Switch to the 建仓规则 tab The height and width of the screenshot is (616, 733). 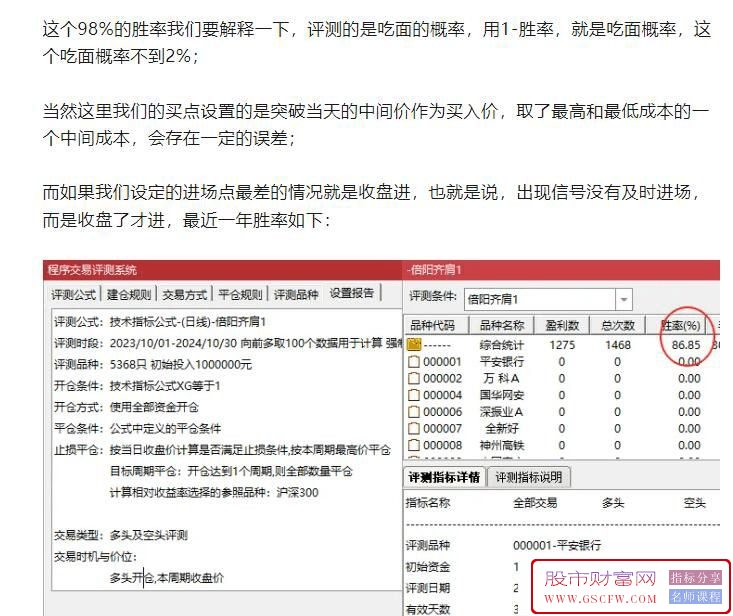click(129, 294)
